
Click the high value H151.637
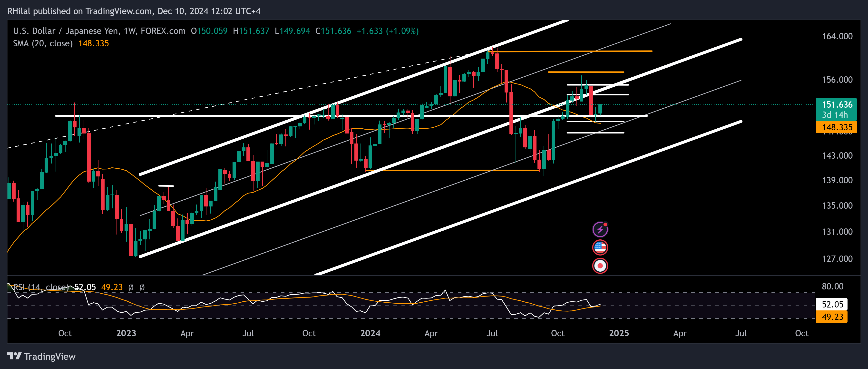coord(251,31)
